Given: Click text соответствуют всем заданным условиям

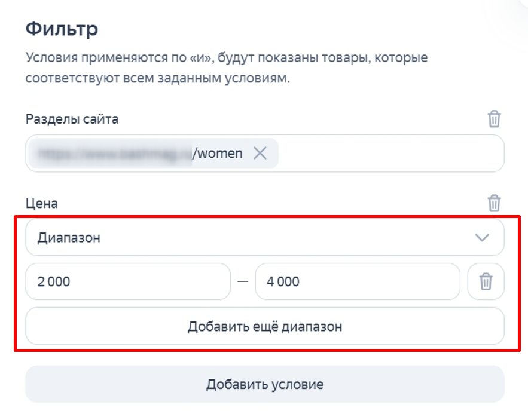Looking at the screenshot, I should (157, 78).
